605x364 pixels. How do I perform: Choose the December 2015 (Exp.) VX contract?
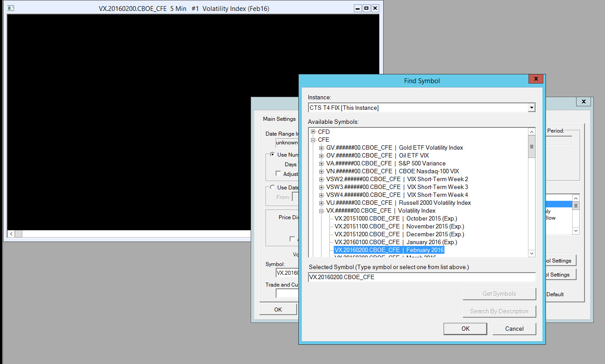pos(399,234)
